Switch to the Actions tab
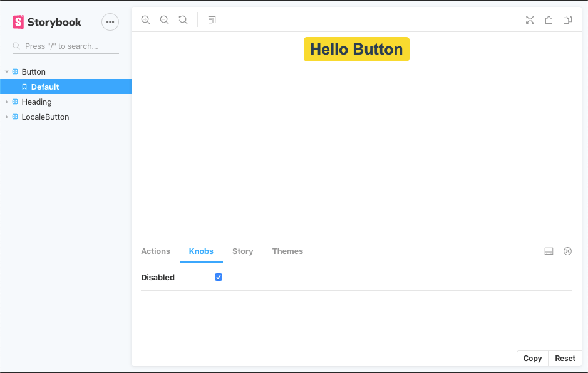This screenshot has height=373, width=588. 155,251
